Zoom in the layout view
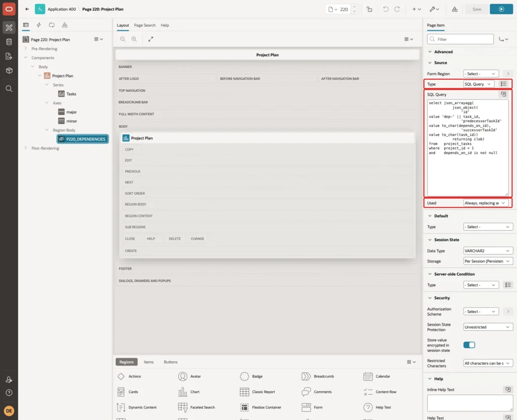This screenshot has width=517, height=420. click(x=134, y=39)
